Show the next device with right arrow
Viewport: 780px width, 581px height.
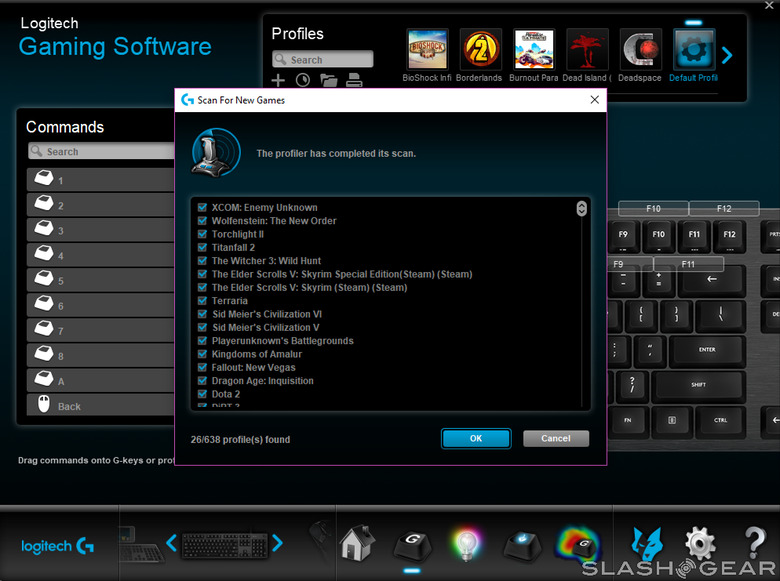pos(277,543)
